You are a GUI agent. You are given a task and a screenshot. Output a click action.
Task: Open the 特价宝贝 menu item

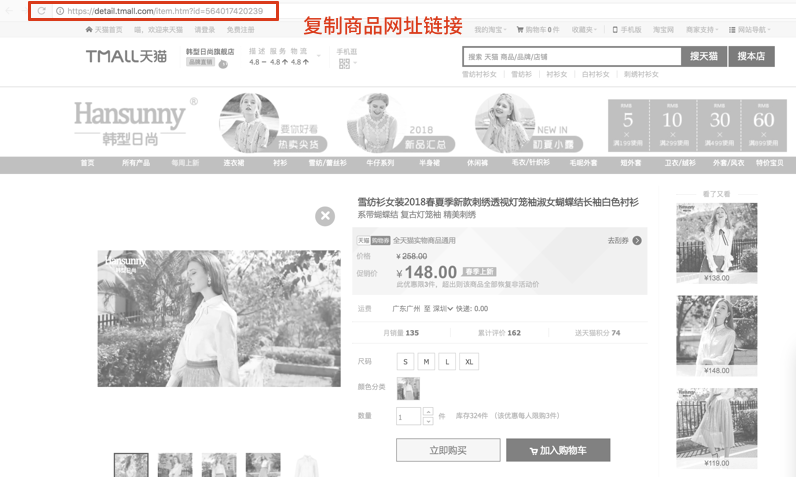point(770,163)
